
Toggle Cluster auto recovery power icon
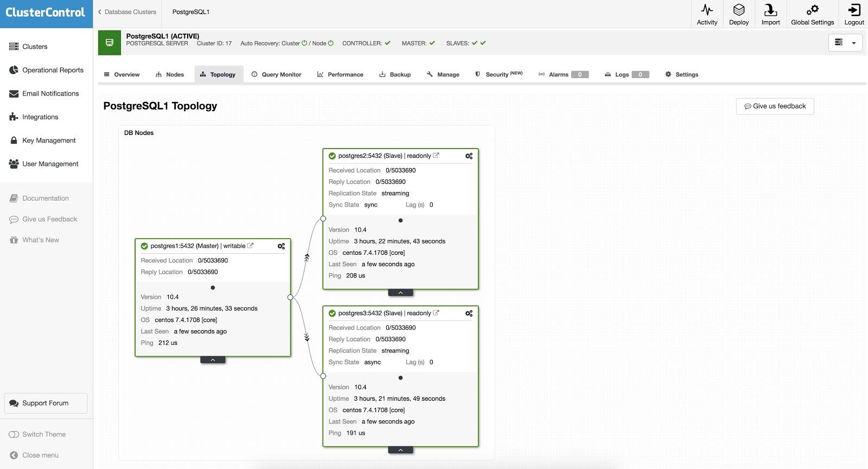point(304,43)
